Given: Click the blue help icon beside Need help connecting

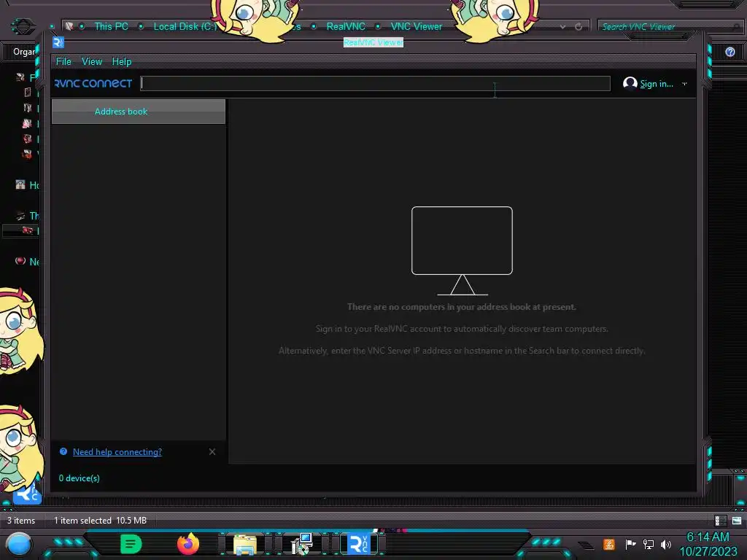Looking at the screenshot, I should click(63, 451).
